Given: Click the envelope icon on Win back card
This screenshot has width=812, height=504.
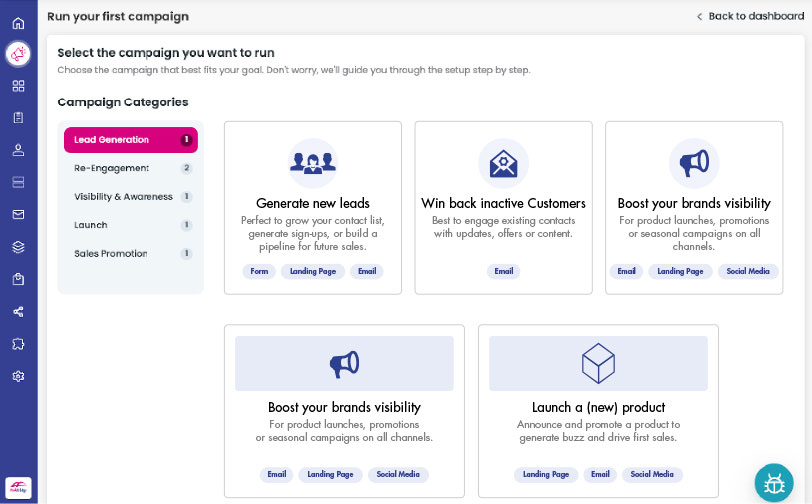Looking at the screenshot, I should pyautogui.click(x=503, y=163).
